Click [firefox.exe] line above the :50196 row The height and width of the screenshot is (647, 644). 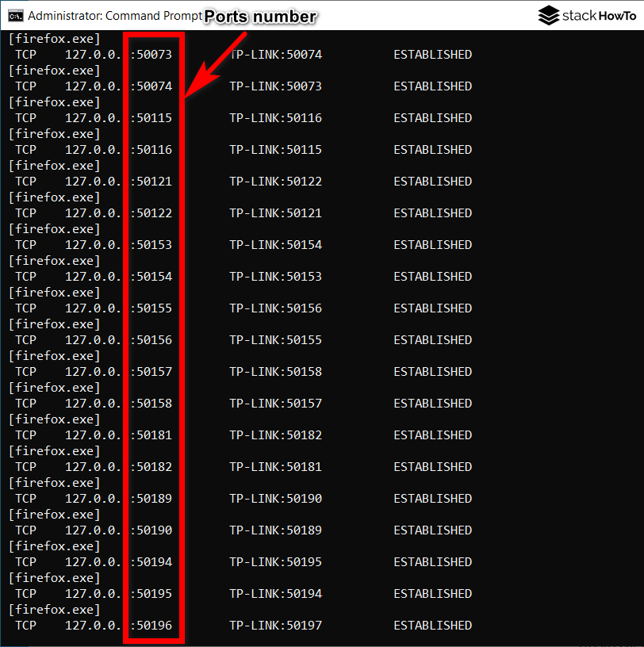(55, 610)
